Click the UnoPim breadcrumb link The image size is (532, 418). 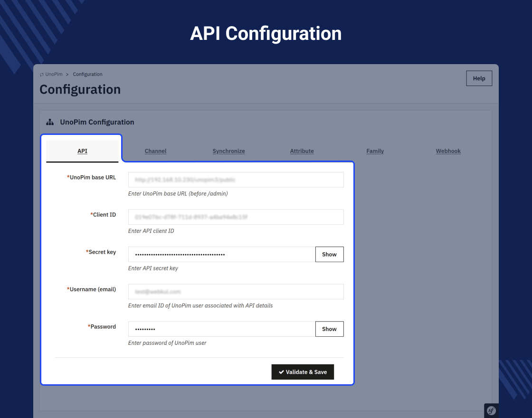(54, 74)
